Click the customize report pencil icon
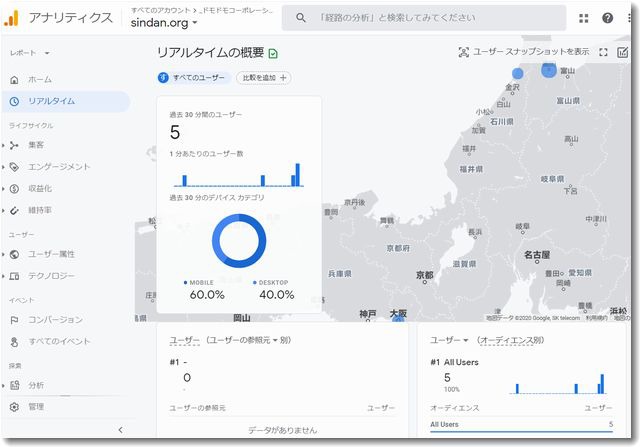The image size is (640, 447). pyautogui.click(x=622, y=52)
